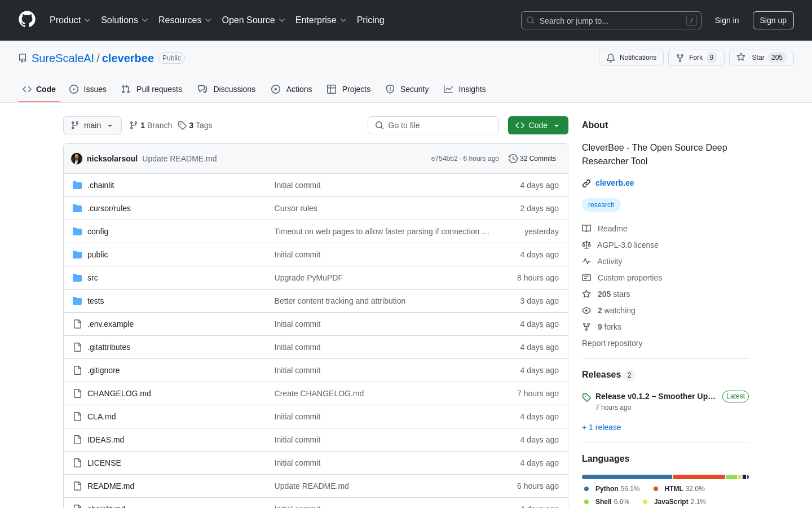Click Report repository link
Viewport: 812px width, 508px height.
612,343
